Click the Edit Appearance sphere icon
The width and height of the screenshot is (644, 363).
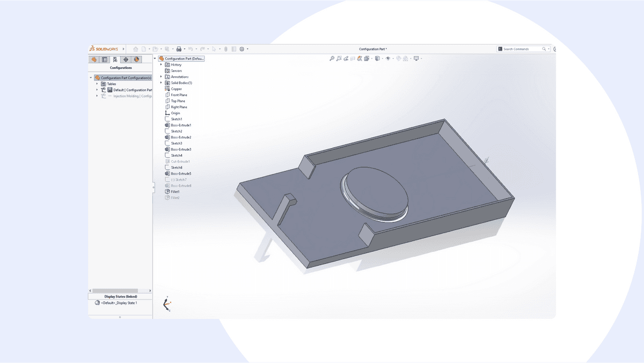(399, 58)
